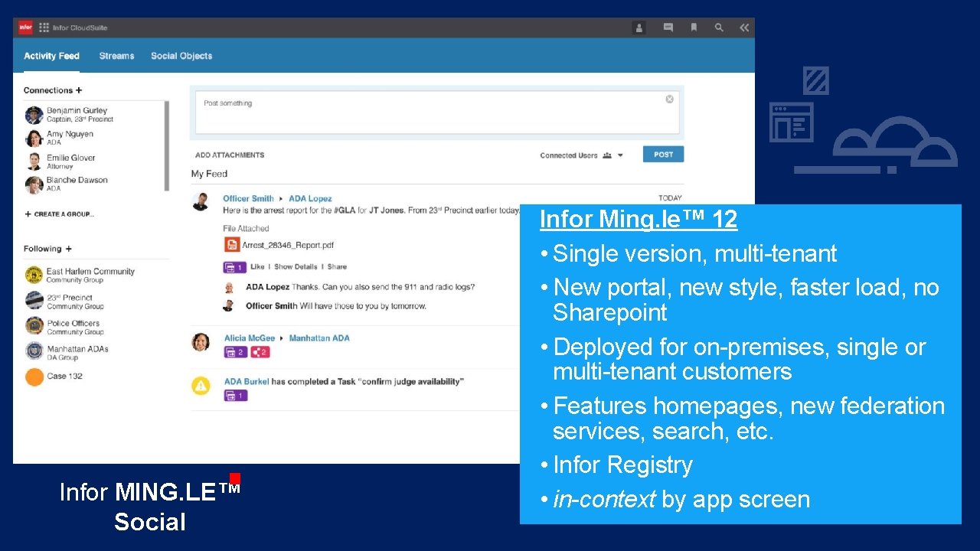Open ADA Lopez link in first post header

(310, 199)
